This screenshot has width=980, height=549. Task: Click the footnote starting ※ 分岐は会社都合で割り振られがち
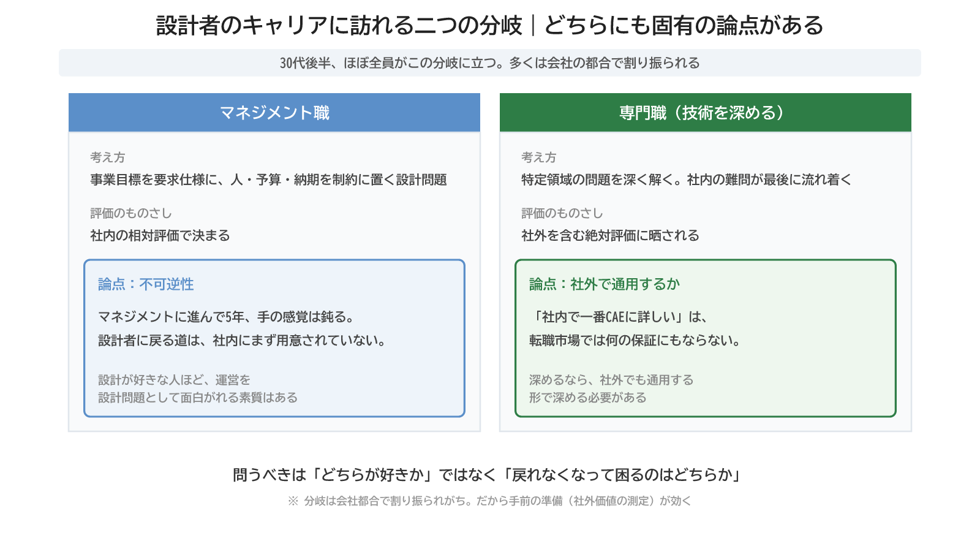(x=490, y=501)
